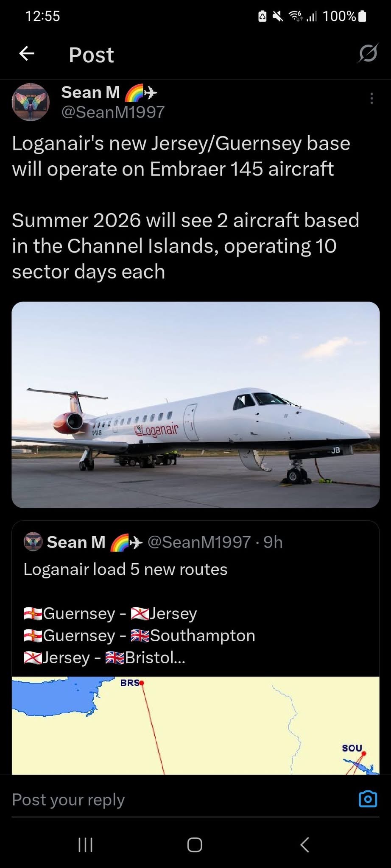The image size is (391, 868).
Task: Tap the battery icon in status bar
Action: point(362,16)
